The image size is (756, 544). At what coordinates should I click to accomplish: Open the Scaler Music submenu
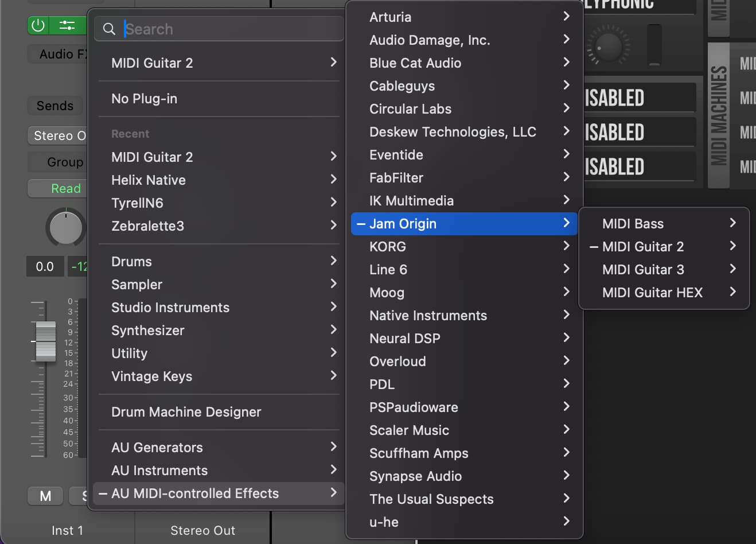tap(464, 430)
